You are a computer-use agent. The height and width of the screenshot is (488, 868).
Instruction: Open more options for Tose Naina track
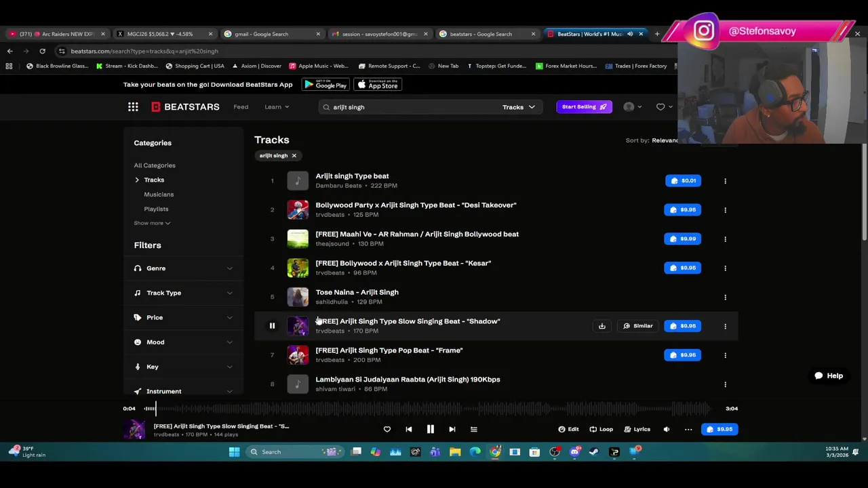pos(725,297)
